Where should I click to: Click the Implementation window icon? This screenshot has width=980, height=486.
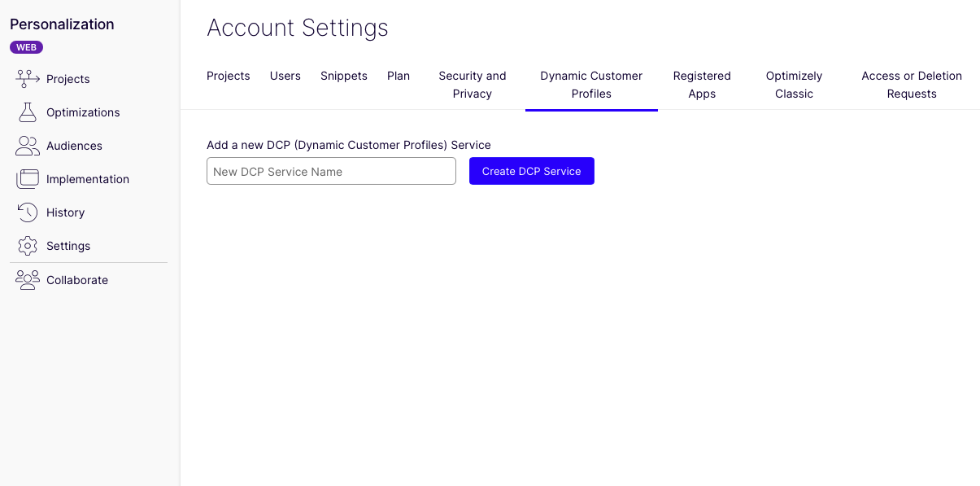pyautogui.click(x=28, y=179)
